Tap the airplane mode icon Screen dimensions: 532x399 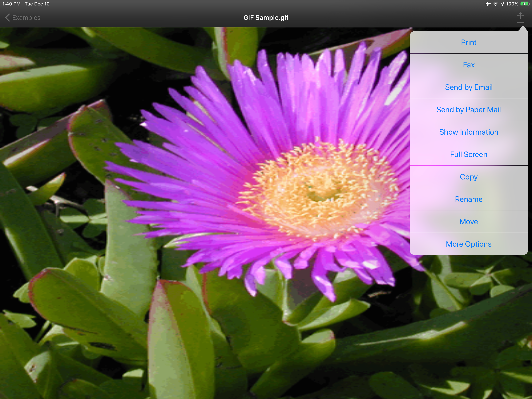[488, 4]
